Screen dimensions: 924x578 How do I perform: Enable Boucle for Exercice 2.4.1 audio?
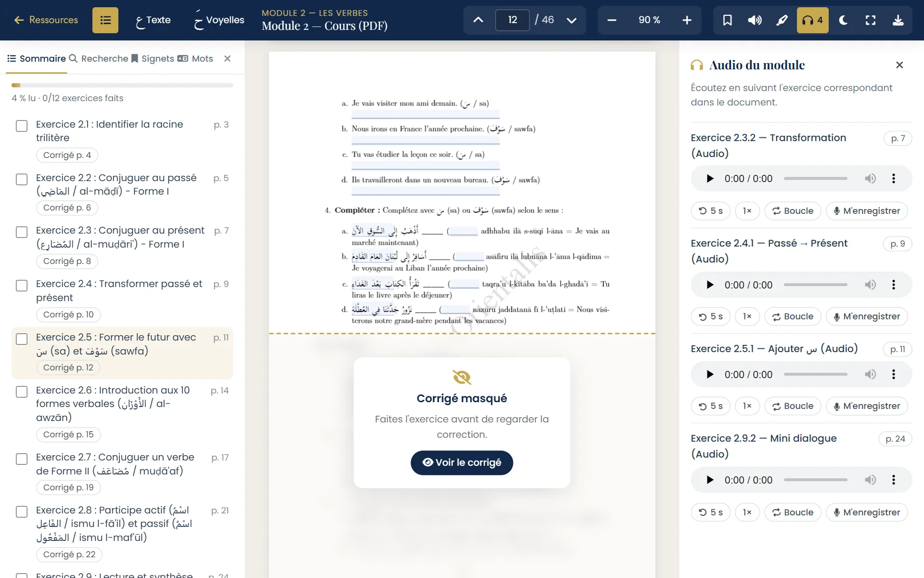point(793,317)
